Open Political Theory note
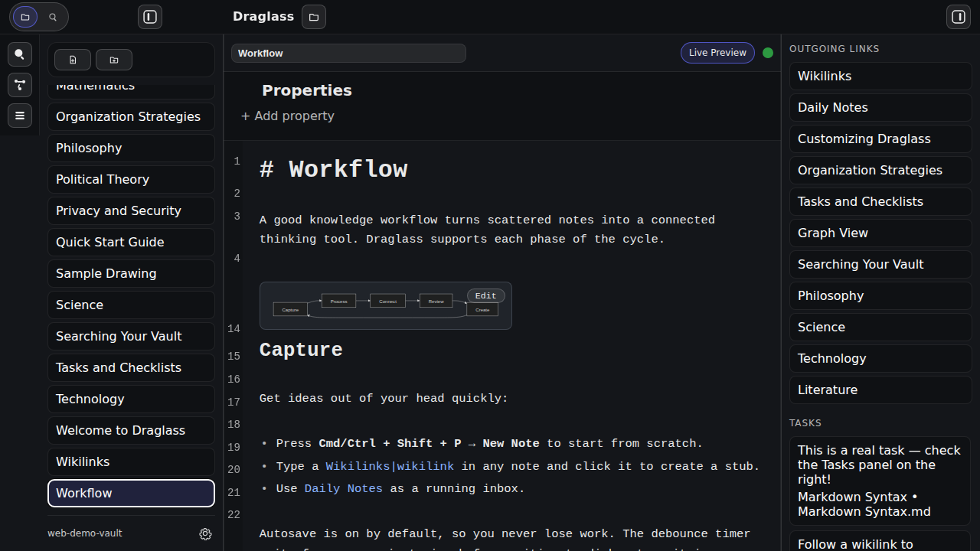 tap(131, 179)
